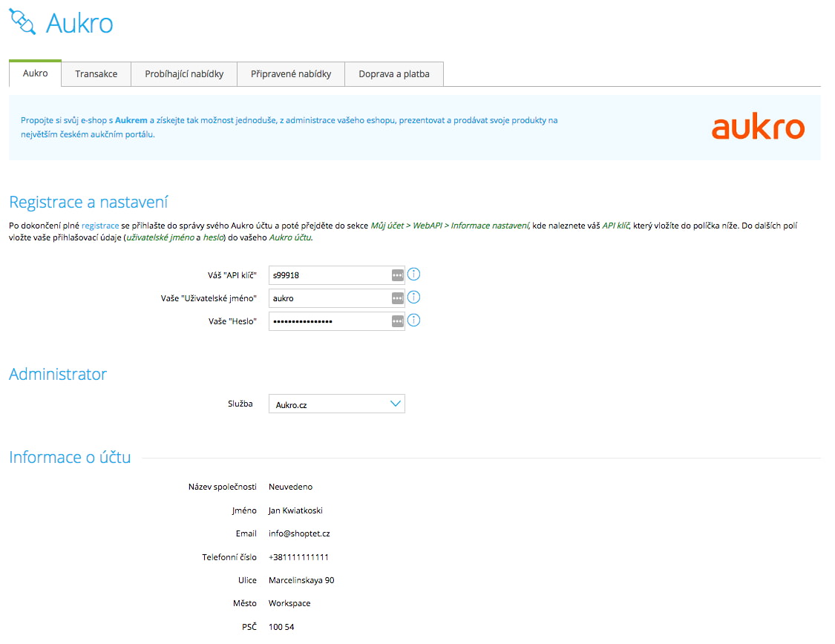Open info icon next to Uživatelské jméno
The image size is (835, 644).
coord(413,297)
